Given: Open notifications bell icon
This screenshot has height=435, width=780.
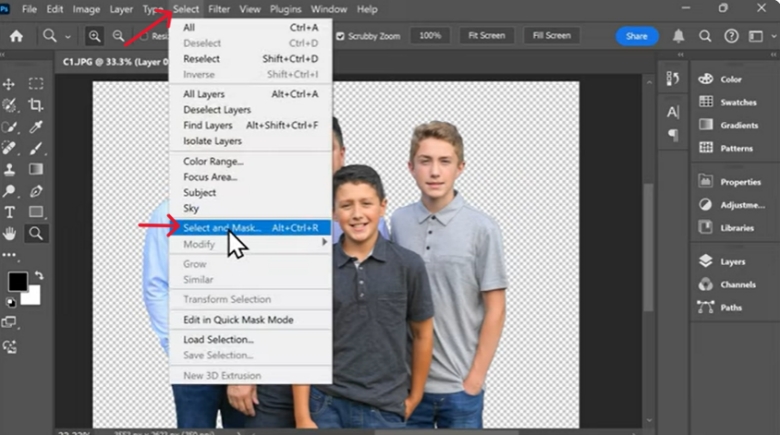Looking at the screenshot, I should coord(679,36).
